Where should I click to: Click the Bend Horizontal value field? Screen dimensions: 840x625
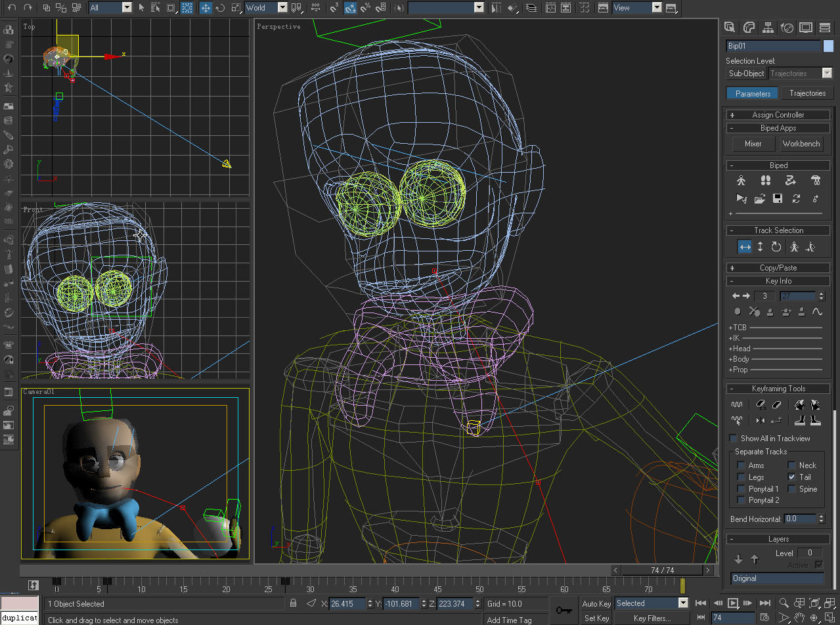tap(799, 519)
